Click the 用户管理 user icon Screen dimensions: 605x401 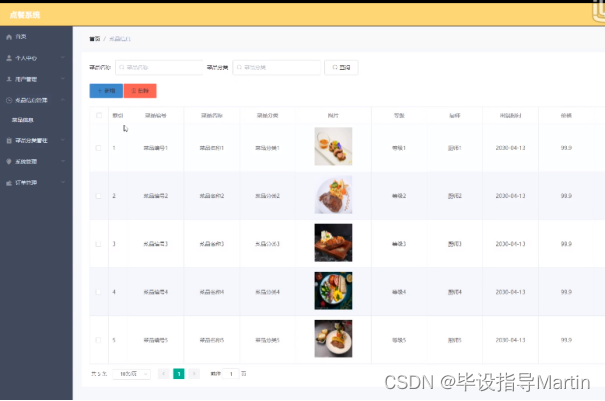[9, 79]
